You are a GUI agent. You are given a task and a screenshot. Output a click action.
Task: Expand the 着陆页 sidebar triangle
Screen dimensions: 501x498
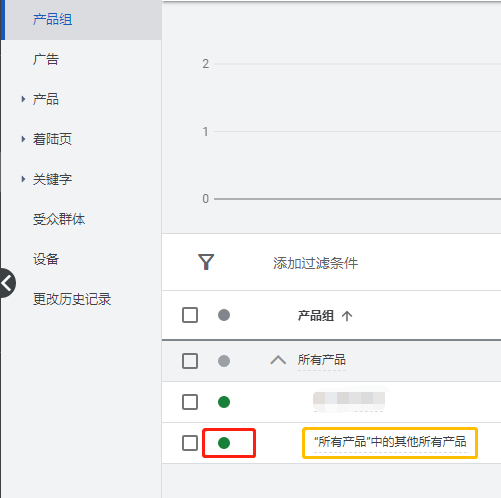point(23,139)
